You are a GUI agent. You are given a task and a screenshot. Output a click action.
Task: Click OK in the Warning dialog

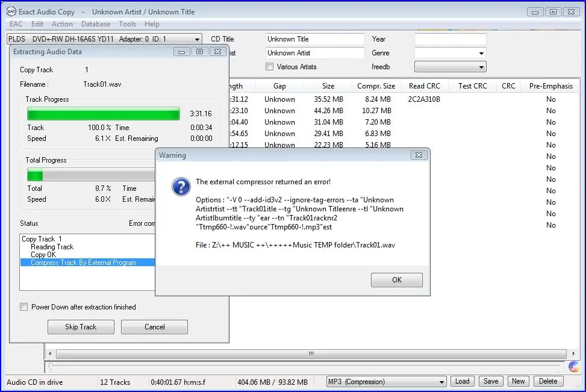click(x=397, y=280)
